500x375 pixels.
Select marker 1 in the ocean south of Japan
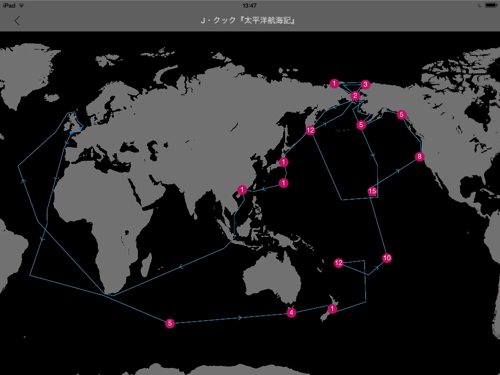(283, 183)
